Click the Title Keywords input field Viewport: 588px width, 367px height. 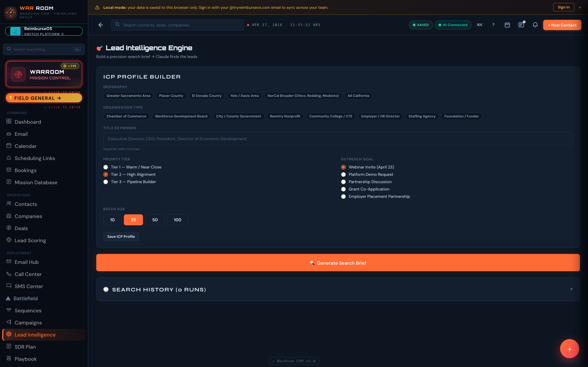(x=338, y=139)
